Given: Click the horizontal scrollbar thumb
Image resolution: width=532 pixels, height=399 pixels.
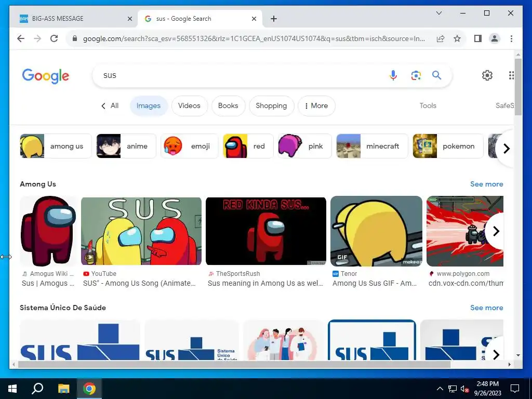Looking at the screenshot, I should [x=234, y=364].
